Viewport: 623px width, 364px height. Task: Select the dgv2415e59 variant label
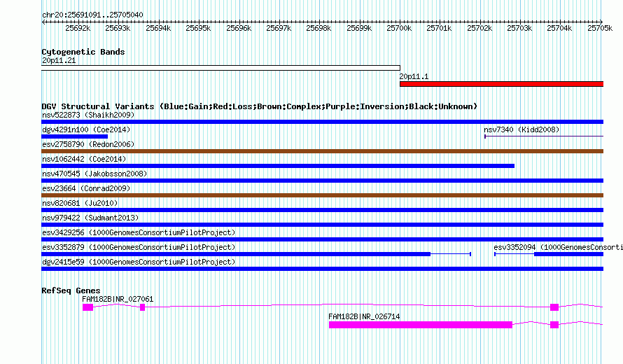[139, 262]
